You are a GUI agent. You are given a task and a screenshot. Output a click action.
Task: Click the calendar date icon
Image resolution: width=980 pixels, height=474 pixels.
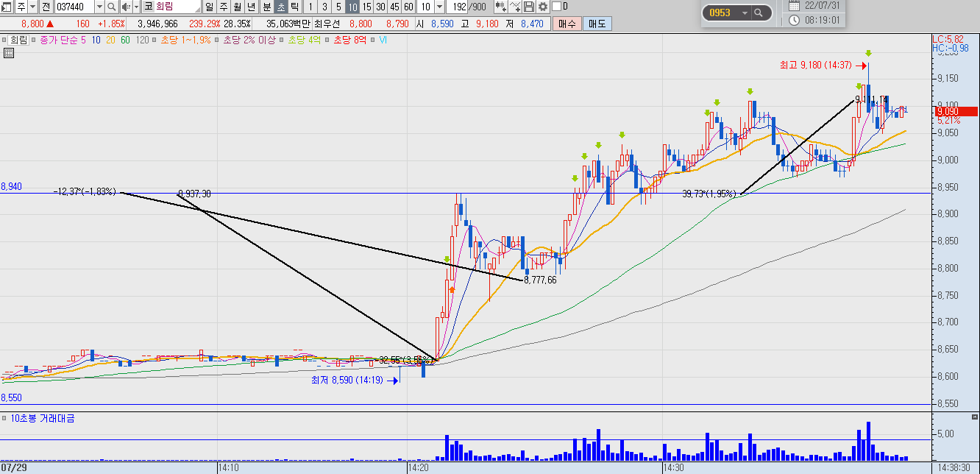coord(795,6)
